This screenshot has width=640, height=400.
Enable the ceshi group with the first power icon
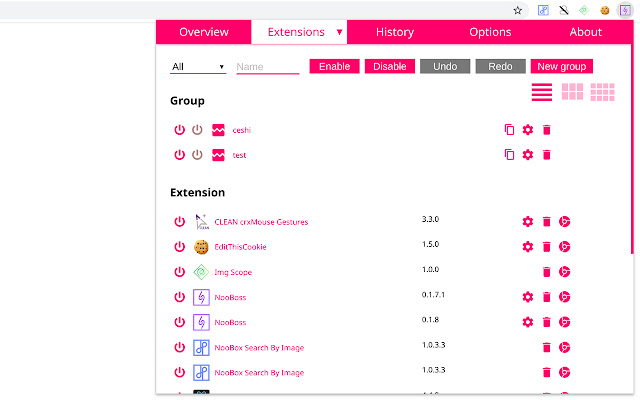(180, 130)
